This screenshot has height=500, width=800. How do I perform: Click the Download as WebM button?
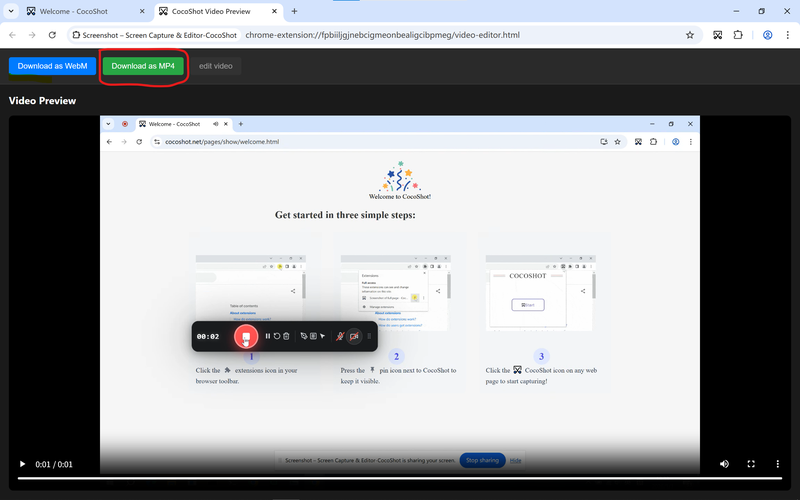(52, 66)
